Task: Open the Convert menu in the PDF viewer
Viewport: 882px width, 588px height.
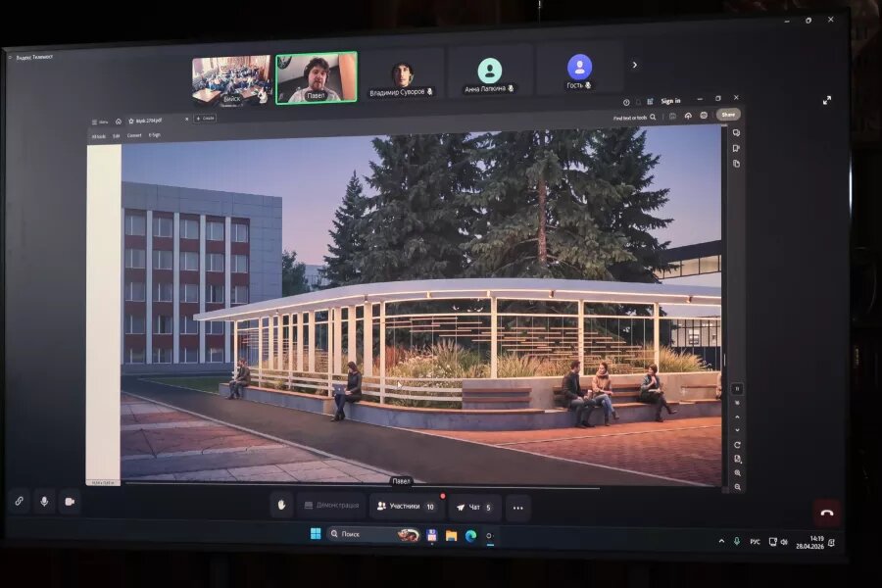Action: pos(134,135)
